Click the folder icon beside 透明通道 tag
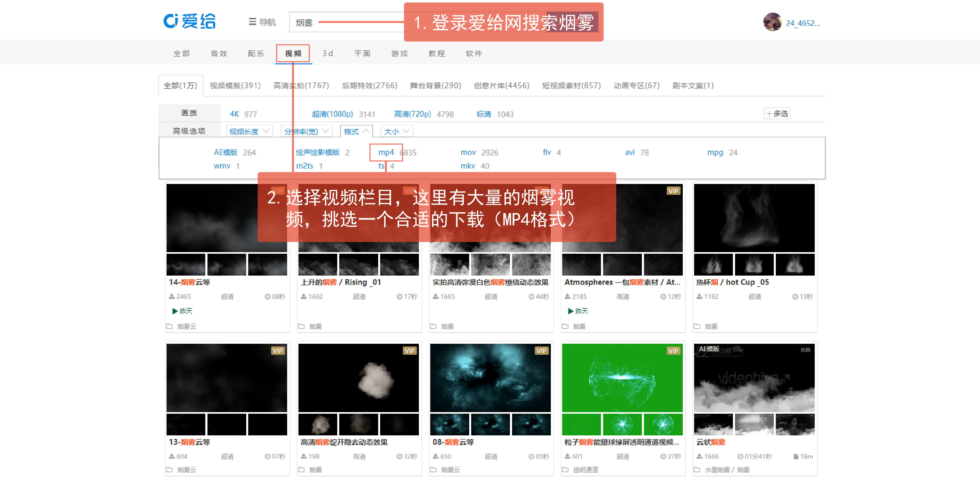This screenshot has width=980, height=481. pyautogui.click(x=565, y=470)
